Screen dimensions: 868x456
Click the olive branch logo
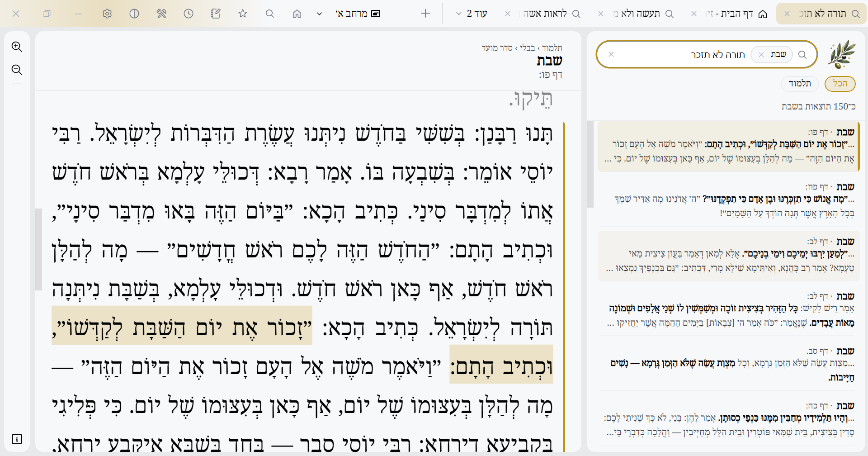[x=841, y=54]
